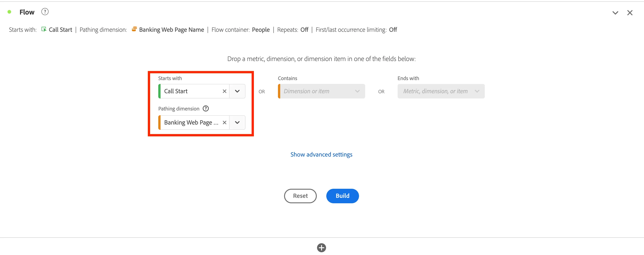Expand the Banking Web Page dropdown

(237, 122)
